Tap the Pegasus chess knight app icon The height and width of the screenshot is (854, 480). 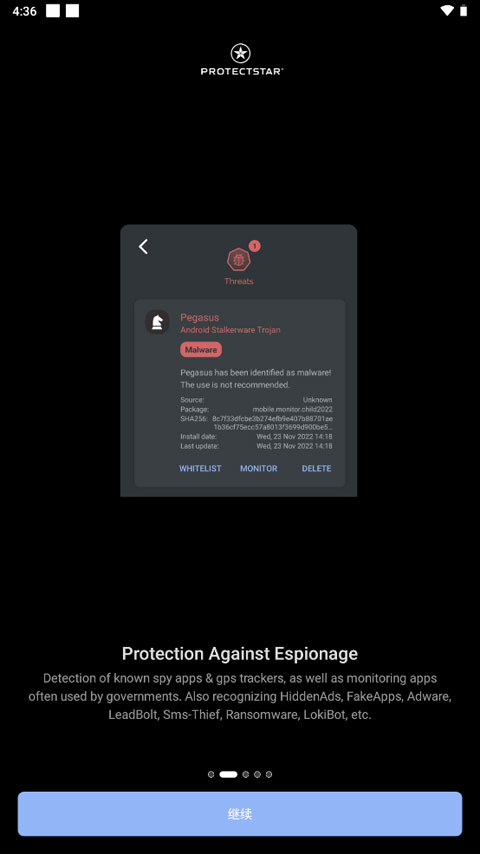tap(157, 322)
